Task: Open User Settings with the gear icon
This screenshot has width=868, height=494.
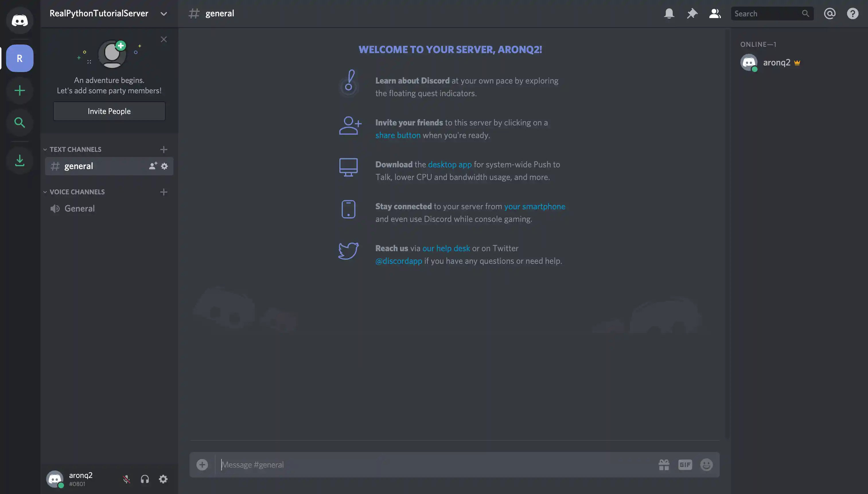Action: coord(163,479)
